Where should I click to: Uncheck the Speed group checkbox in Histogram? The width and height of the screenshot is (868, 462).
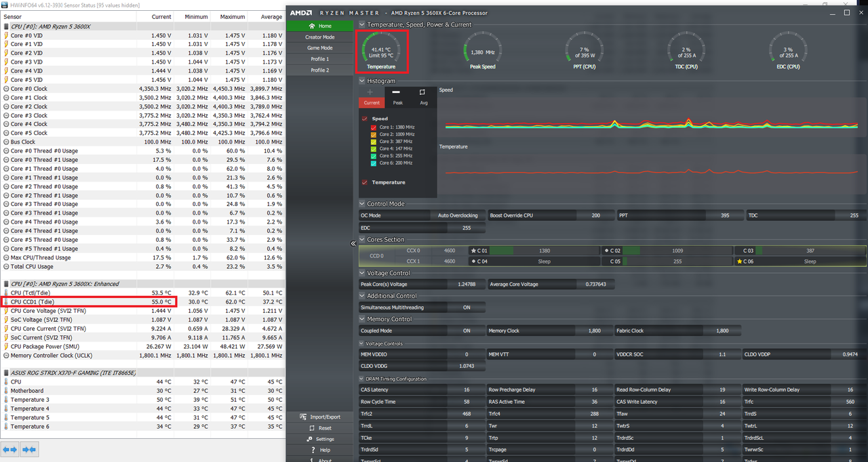[365, 119]
